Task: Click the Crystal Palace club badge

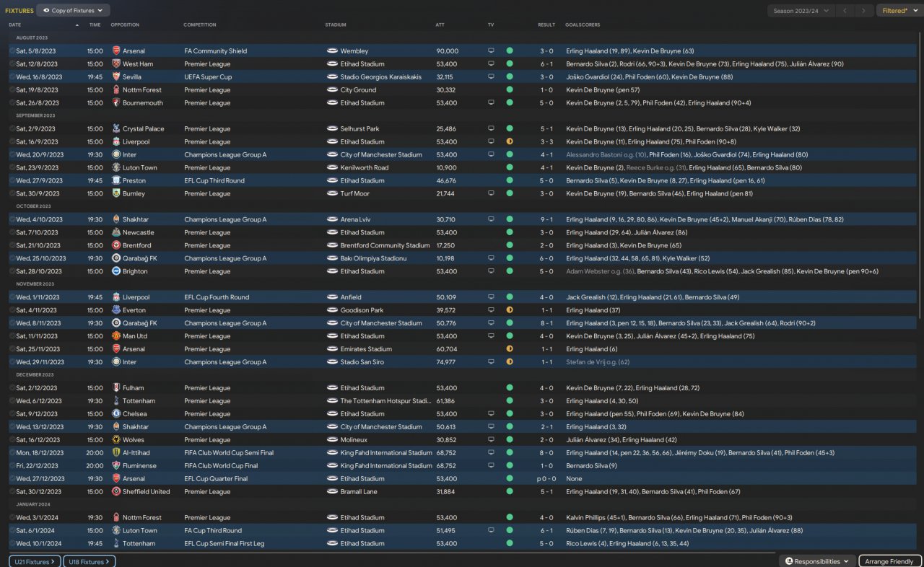Action: point(116,129)
